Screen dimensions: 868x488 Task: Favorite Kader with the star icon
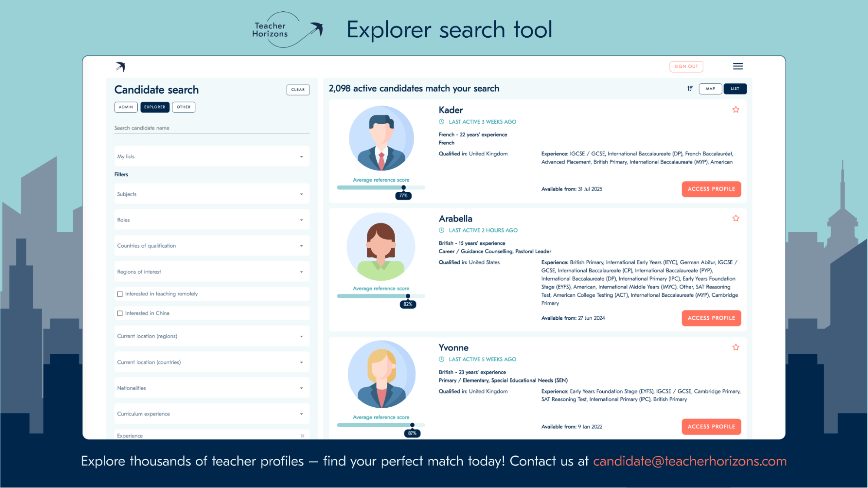(736, 110)
